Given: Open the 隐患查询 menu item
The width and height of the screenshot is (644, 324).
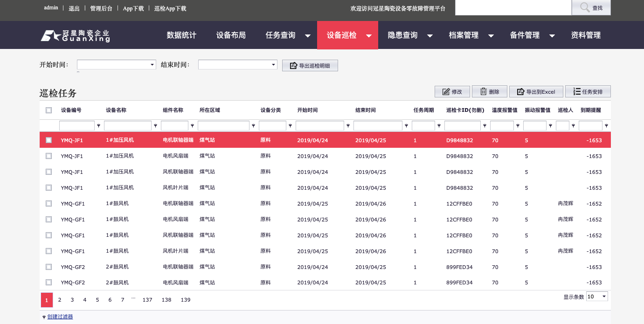Looking at the screenshot, I should click(x=403, y=35).
